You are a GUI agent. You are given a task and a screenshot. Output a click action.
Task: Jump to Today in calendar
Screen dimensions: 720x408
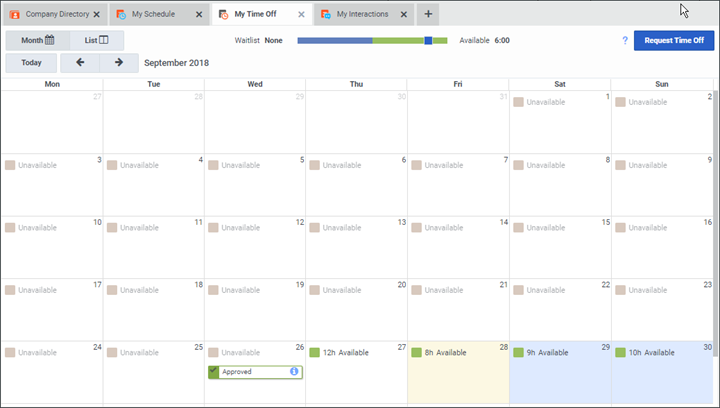point(31,63)
